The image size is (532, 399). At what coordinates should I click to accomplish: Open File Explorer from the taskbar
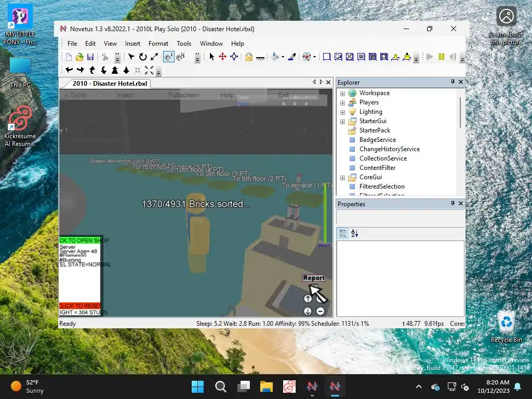tap(267, 387)
